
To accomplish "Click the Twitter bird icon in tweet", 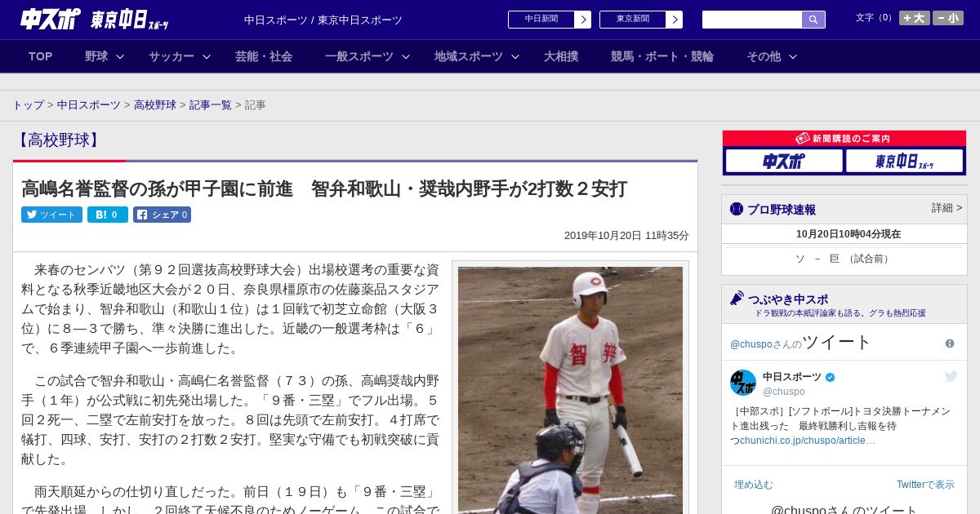I will coord(951,376).
